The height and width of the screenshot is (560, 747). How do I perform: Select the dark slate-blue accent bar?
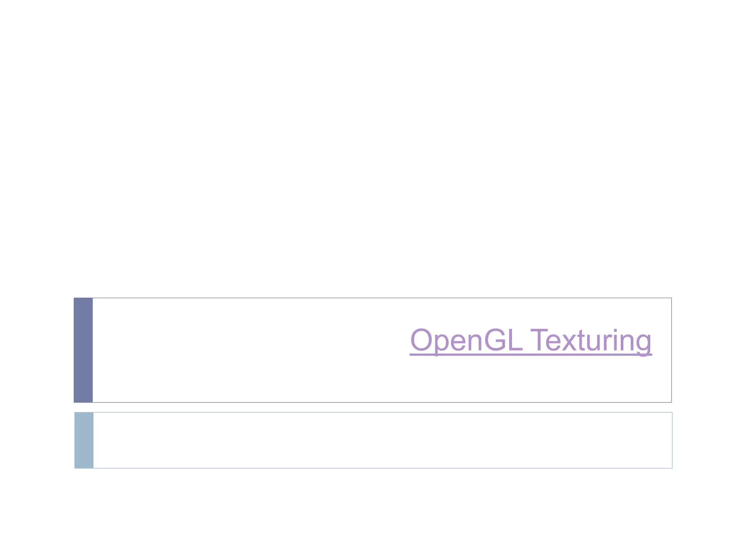tap(83, 350)
